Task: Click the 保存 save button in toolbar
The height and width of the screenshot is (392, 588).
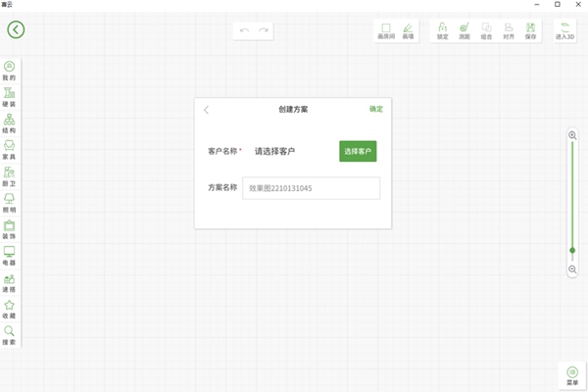Action: tap(530, 30)
